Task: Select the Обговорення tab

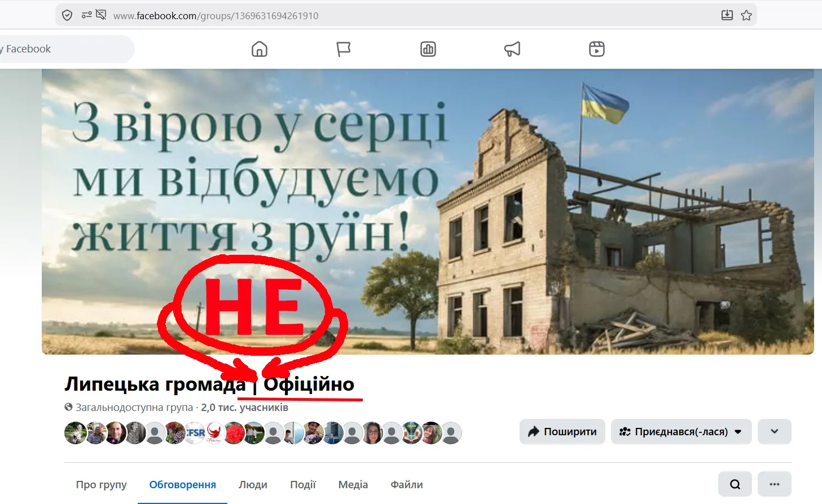Action: [x=183, y=485]
